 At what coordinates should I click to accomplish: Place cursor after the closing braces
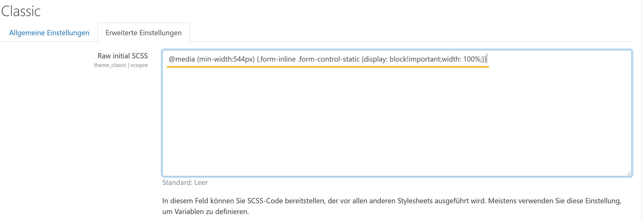tap(487, 59)
